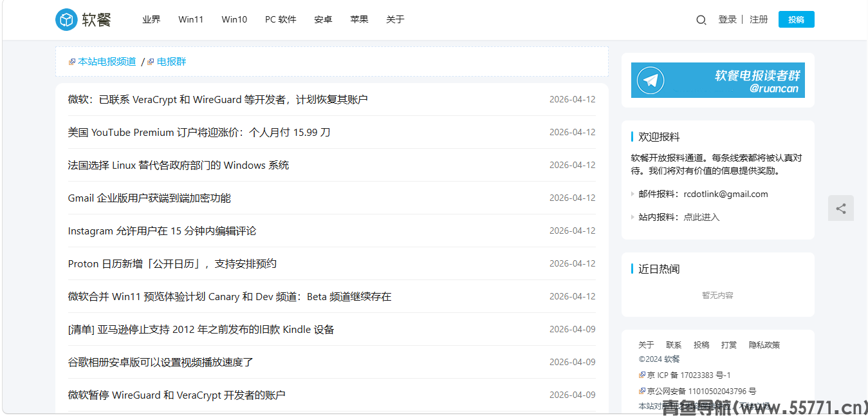
Task: Open 本站电报频道 link
Action: pyautogui.click(x=107, y=62)
